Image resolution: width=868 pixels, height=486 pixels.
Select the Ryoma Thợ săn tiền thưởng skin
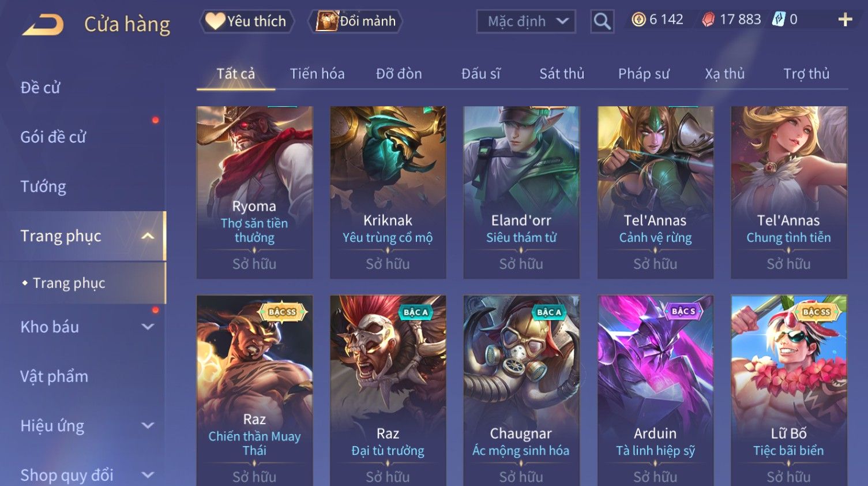click(x=254, y=192)
